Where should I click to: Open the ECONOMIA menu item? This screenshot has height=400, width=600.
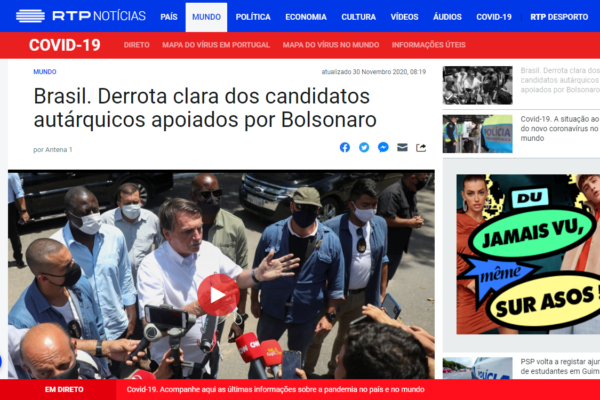(306, 17)
